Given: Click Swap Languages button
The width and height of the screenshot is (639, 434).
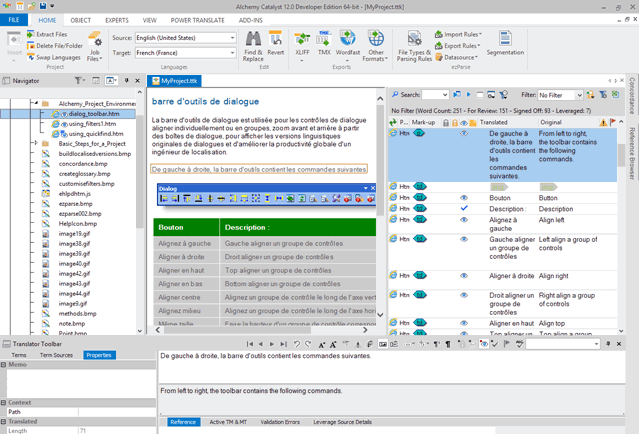Looking at the screenshot, I should (x=54, y=57).
